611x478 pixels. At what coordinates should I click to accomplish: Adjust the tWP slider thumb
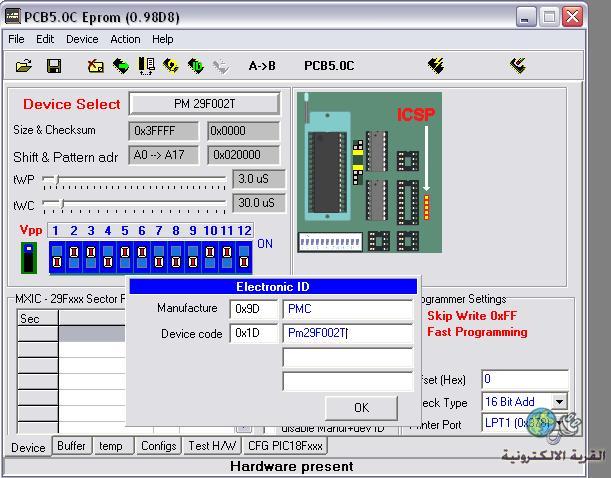pos(57,179)
